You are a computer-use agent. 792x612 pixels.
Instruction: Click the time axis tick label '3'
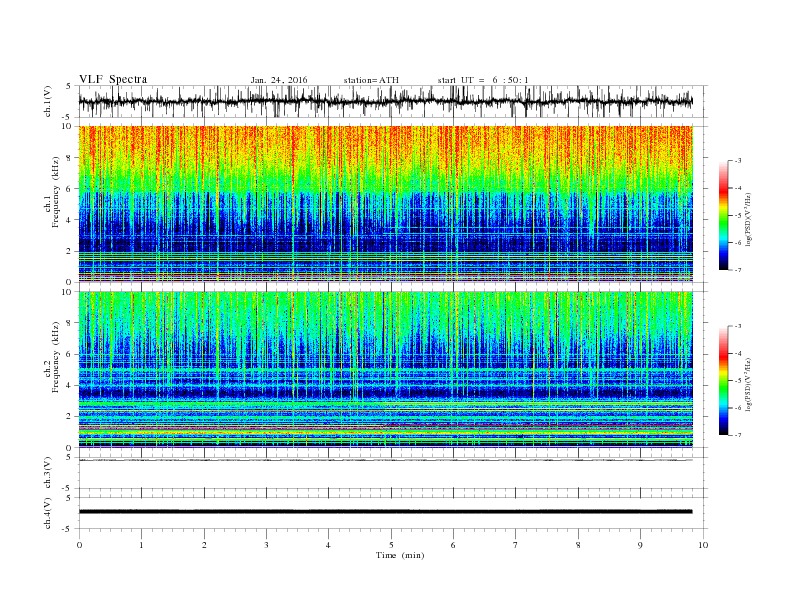click(x=266, y=545)
